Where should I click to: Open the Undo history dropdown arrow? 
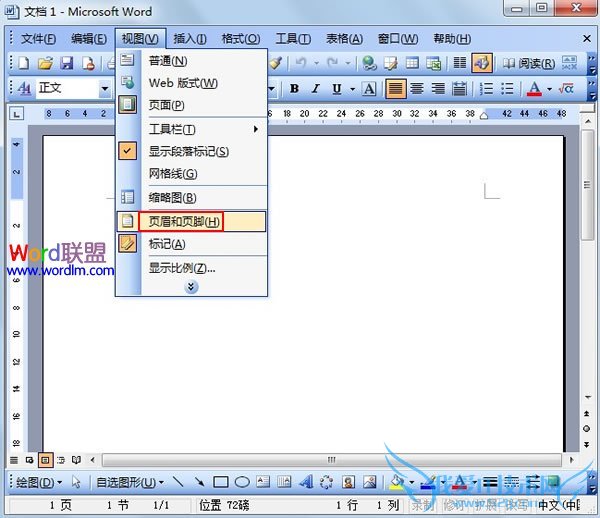tap(316, 63)
